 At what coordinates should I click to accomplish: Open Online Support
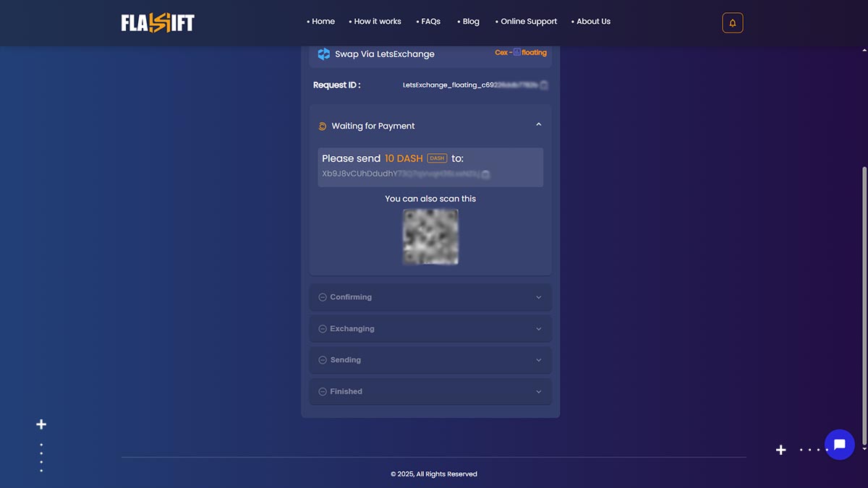point(529,21)
